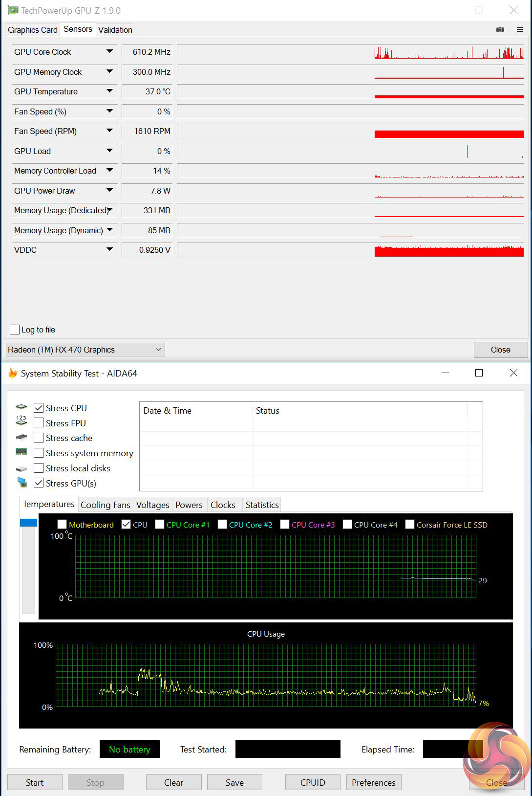Click the chip icon beside Stress cache

[x=21, y=437]
